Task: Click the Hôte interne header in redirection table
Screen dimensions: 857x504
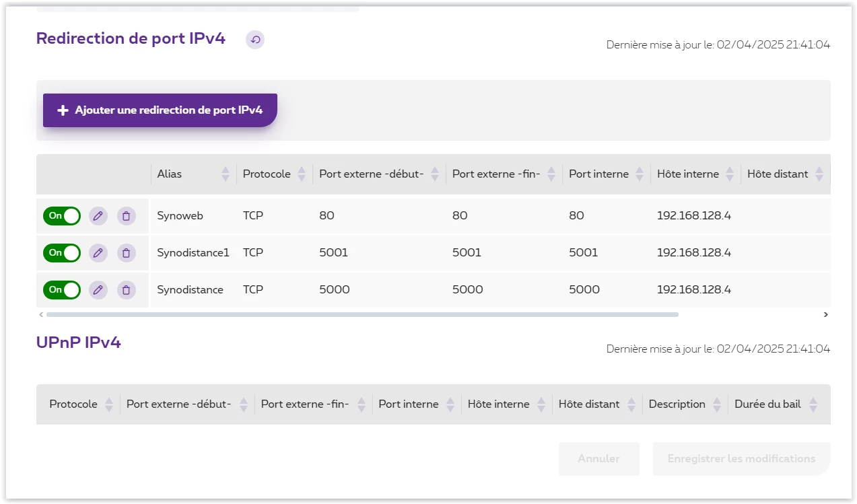Action: (x=687, y=174)
